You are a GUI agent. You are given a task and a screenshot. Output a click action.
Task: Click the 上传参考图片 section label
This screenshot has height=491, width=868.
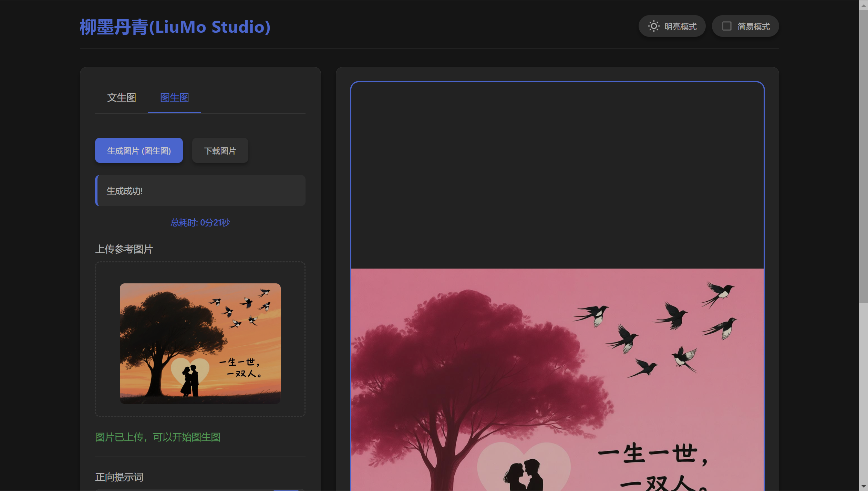click(124, 249)
